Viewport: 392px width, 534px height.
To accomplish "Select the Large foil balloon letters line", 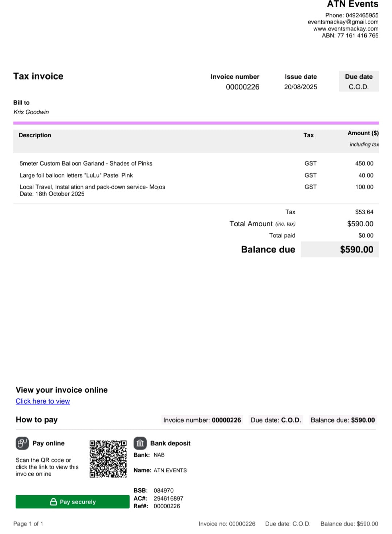I will 196,175.
